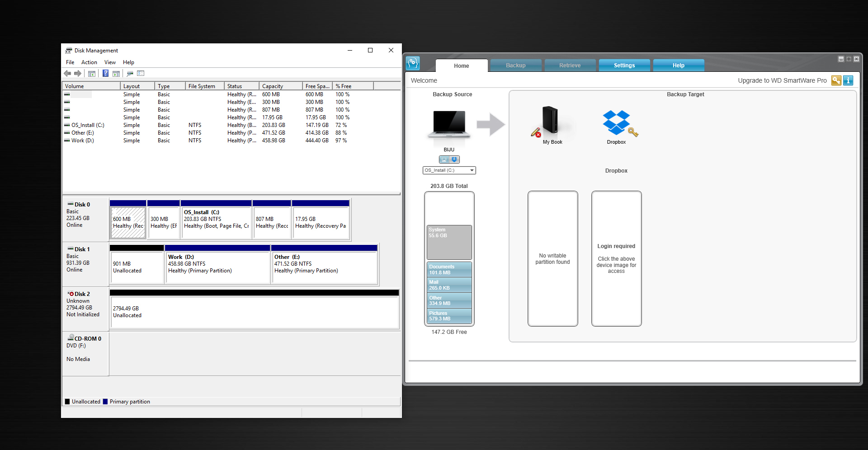Screen dimensions: 868x450
Task: Select the OS_Install (C:) volume row
Action: (231, 125)
